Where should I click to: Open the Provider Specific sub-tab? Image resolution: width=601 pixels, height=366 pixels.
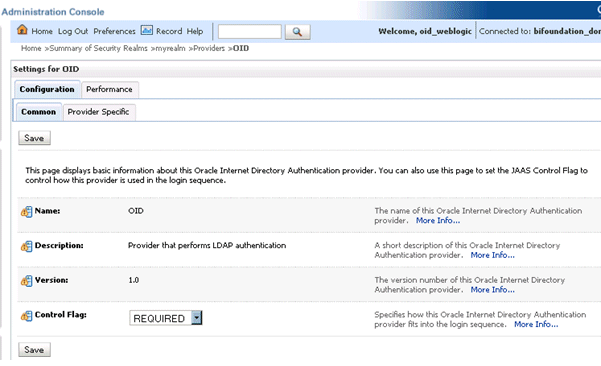pos(99,112)
